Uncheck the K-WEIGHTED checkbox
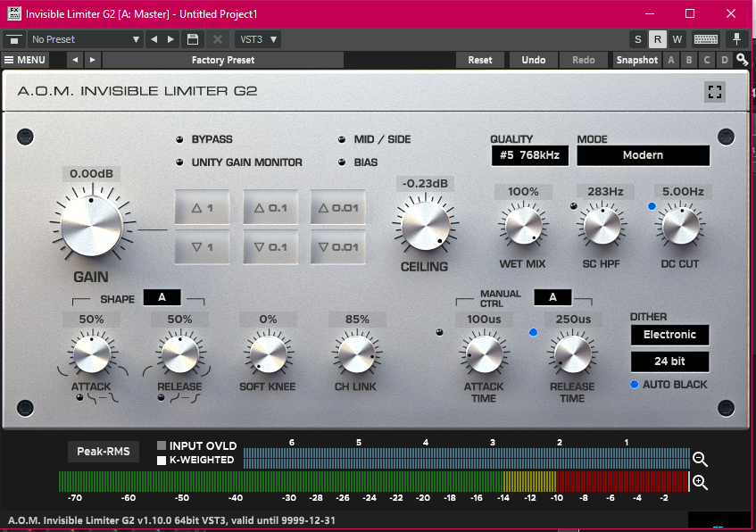 click(x=162, y=460)
